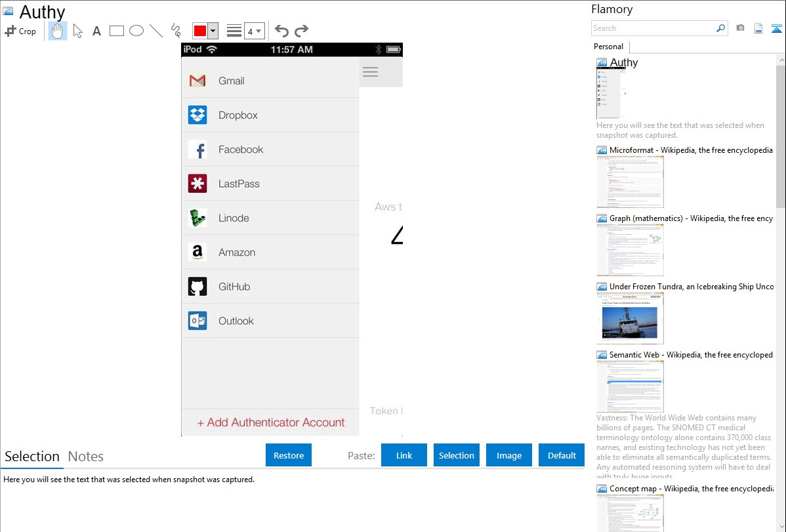This screenshot has height=532, width=786.
Task: Click the Gmail account label
Action: coord(231,81)
